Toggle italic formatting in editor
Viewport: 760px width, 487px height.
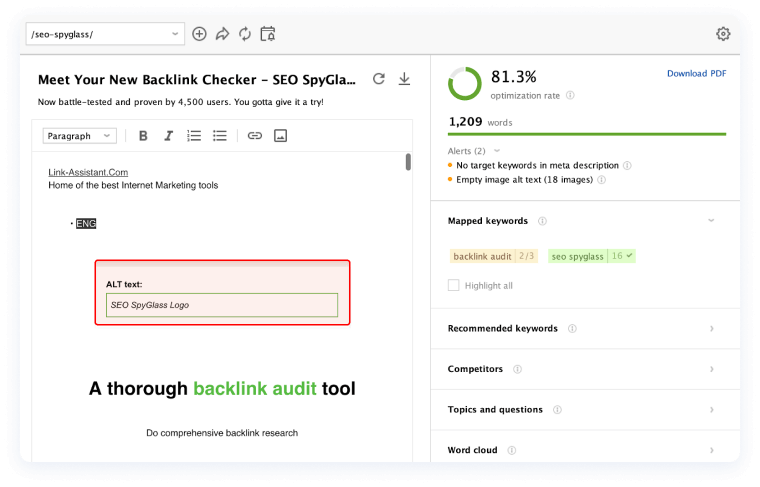coord(168,136)
